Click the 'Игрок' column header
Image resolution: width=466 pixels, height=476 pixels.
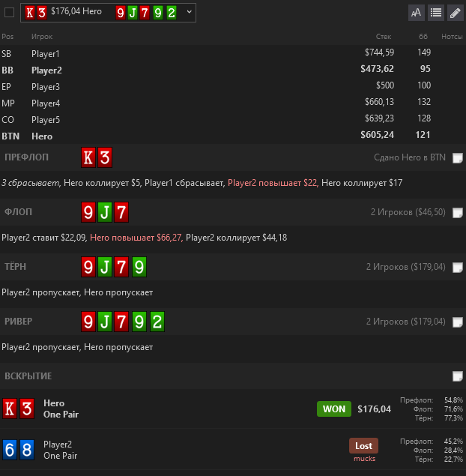42,37
